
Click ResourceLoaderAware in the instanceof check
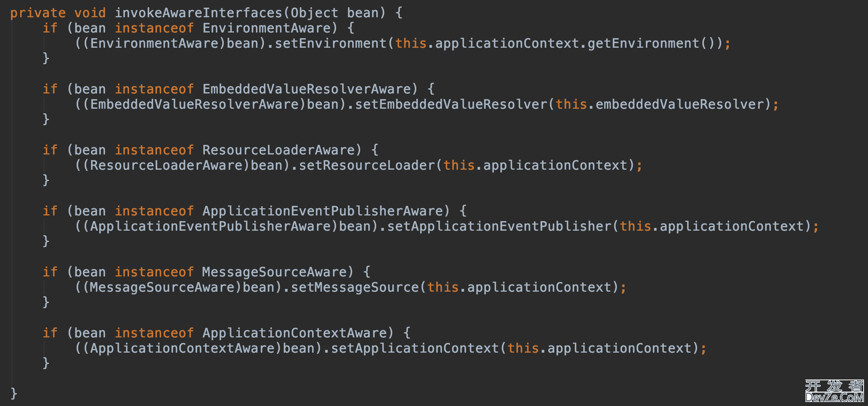[x=279, y=150]
